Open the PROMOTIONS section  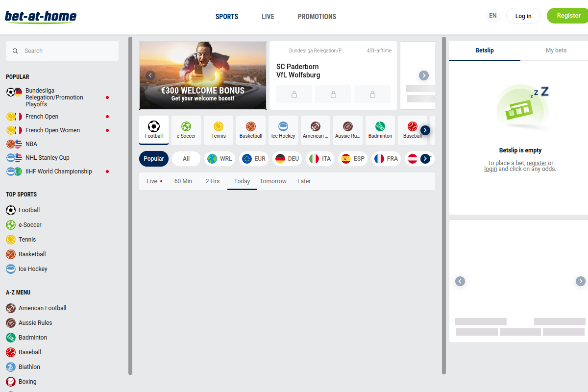tap(317, 17)
